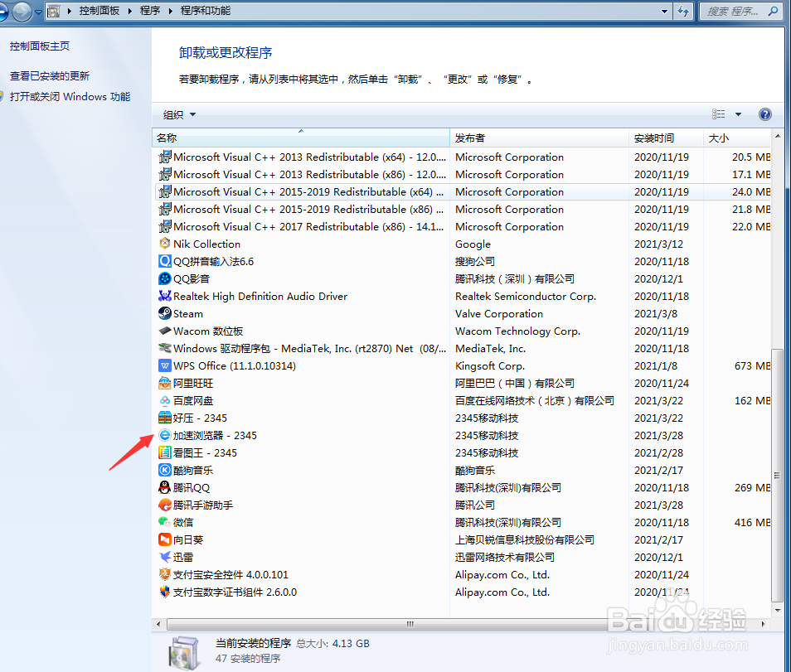Click the size value 416 MB
Screen dimensions: 791x672
click(752, 522)
